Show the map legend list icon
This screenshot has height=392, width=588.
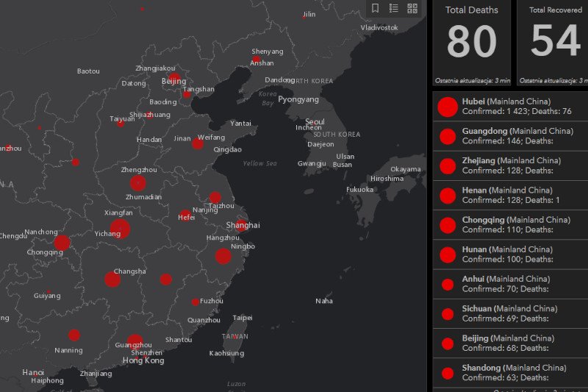coord(394,9)
